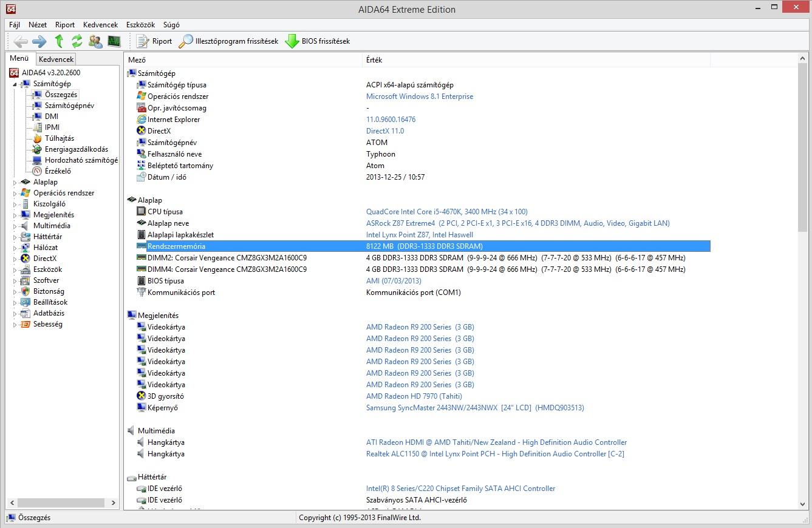
Task: Select the DMI tree item
Action: point(52,117)
